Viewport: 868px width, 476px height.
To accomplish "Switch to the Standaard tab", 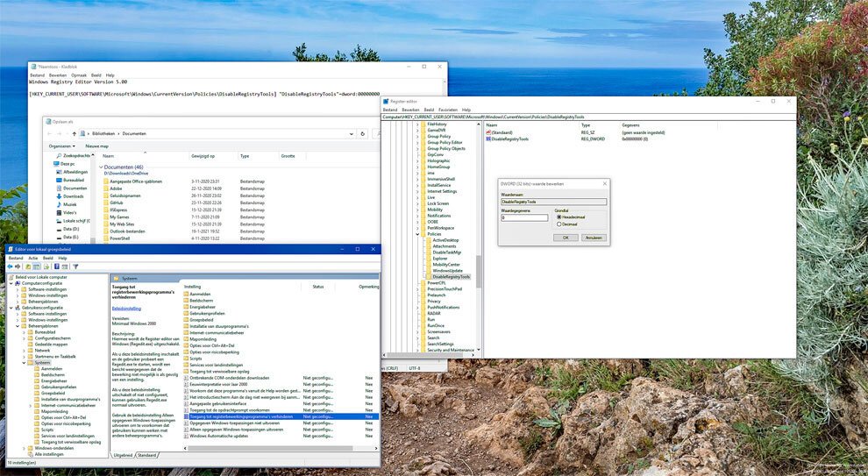I will tap(147, 455).
